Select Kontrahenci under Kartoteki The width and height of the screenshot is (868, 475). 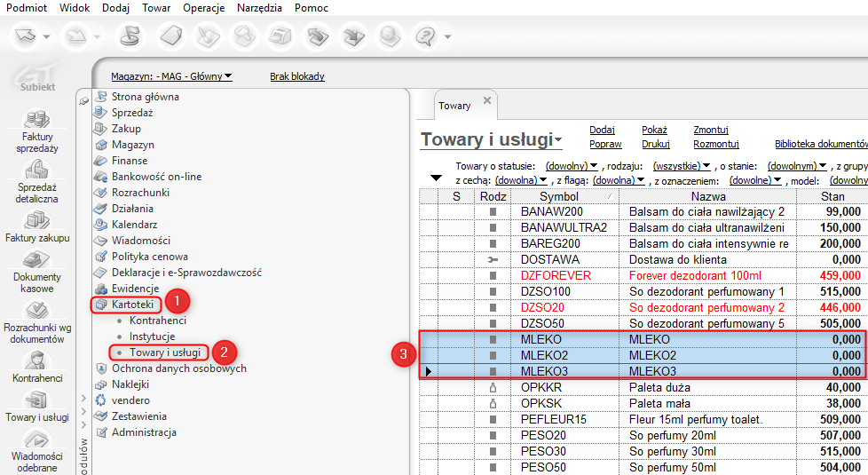pos(158,321)
